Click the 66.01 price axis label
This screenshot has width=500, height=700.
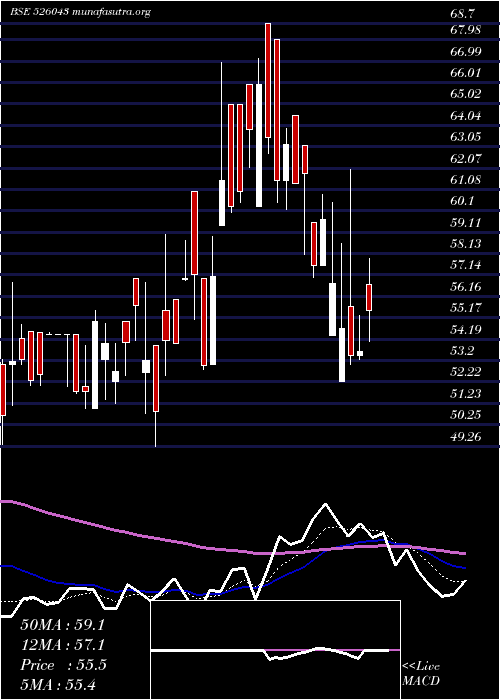(x=466, y=73)
